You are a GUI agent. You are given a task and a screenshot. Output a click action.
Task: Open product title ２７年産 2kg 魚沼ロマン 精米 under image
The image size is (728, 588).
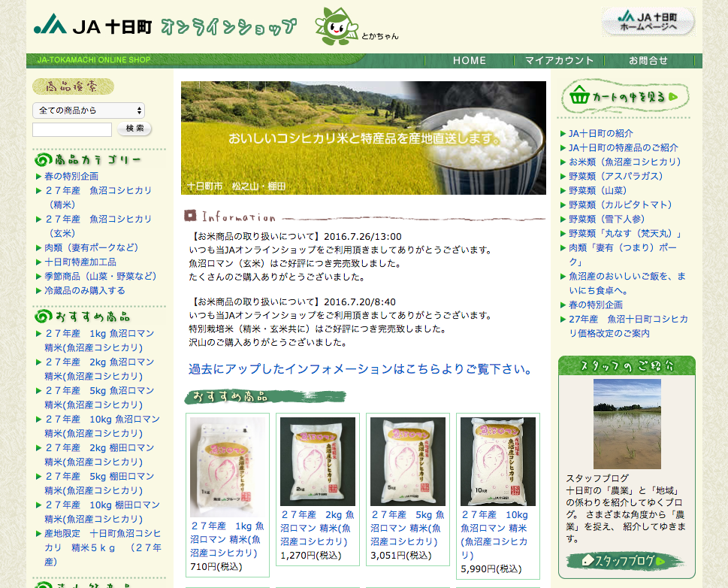point(318,528)
